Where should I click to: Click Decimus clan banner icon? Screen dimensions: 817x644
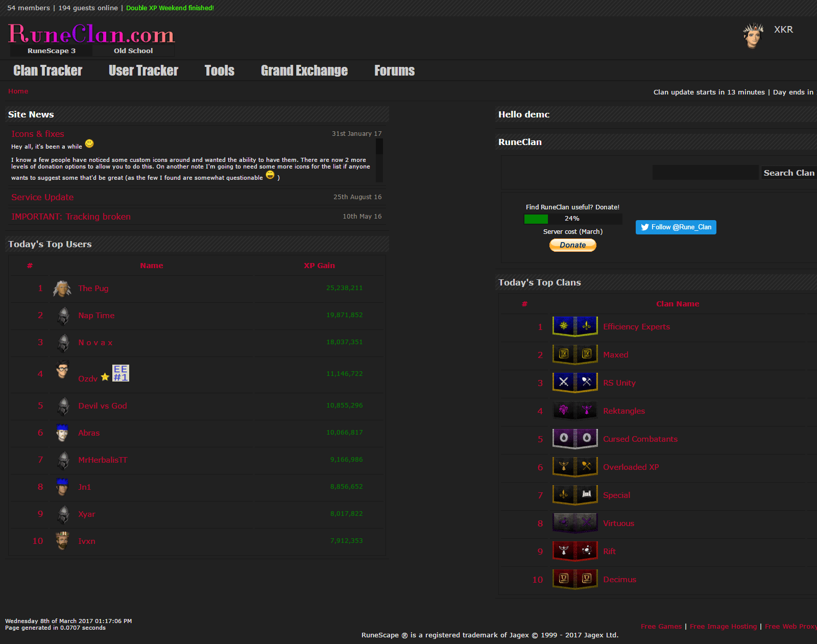pyautogui.click(x=575, y=579)
